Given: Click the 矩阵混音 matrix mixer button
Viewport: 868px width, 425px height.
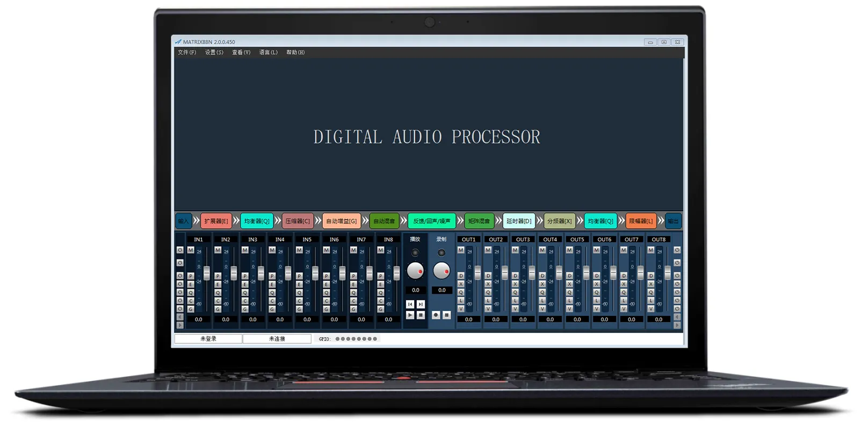Looking at the screenshot, I should point(479,221).
